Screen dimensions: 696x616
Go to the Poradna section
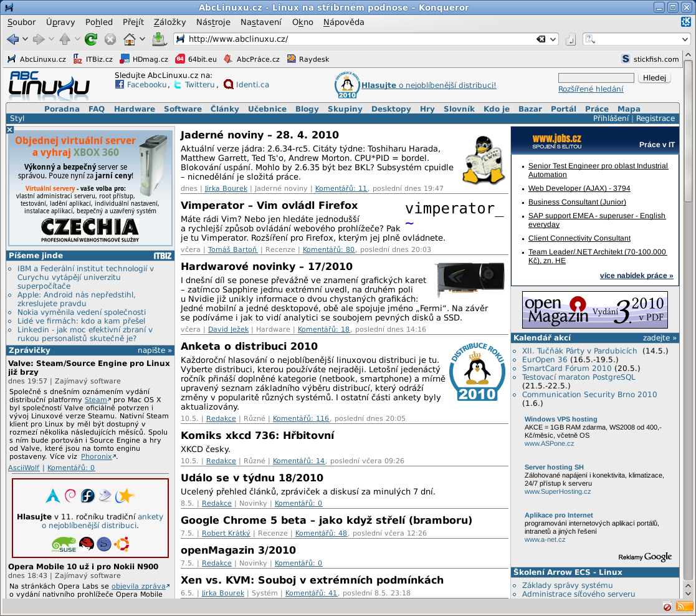[62, 109]
